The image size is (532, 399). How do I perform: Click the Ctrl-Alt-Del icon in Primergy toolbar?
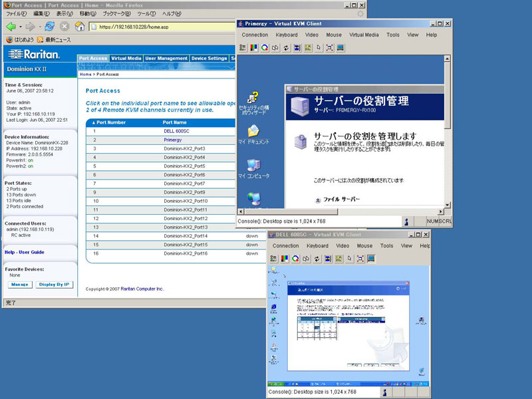point(308,48)
